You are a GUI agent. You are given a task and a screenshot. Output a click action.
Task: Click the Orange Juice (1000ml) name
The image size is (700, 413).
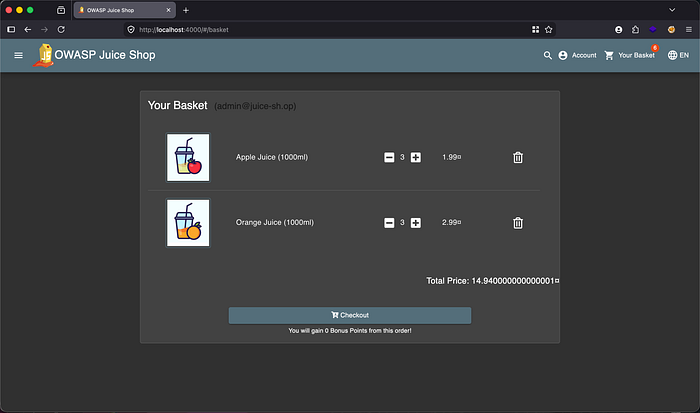[275, 222]
